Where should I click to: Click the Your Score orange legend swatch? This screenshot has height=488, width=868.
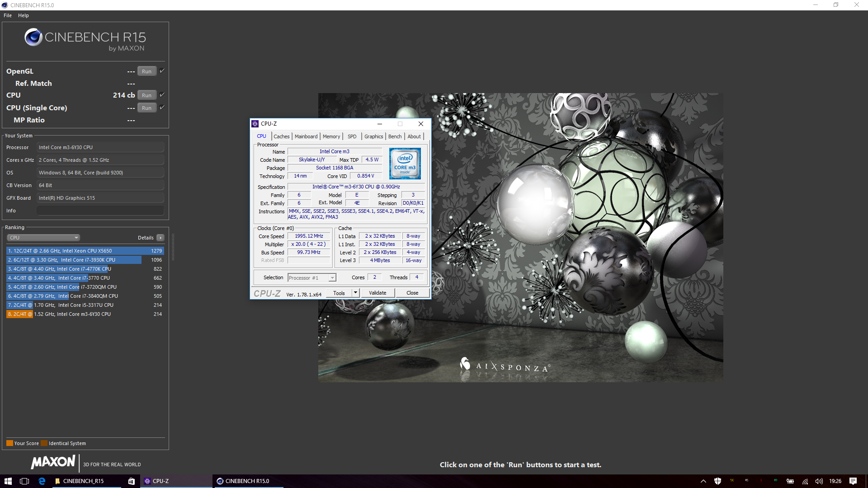tap(9, 443)
